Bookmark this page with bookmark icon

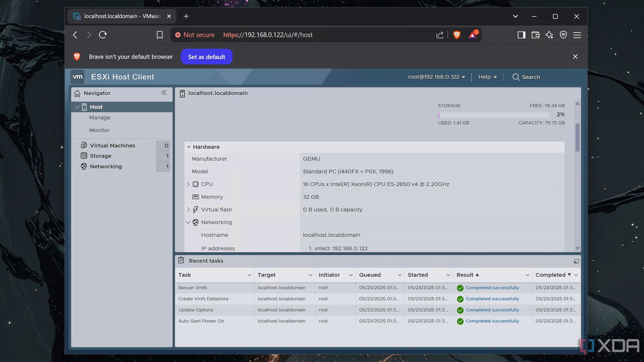[159, 35]
